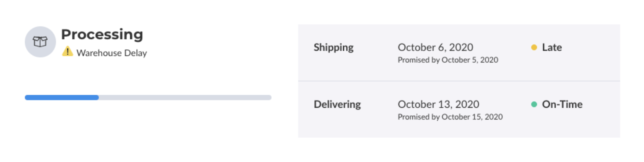Click the October 13, 2020 delivery date
This screenshot has width=644, height=162.
tap(438, 104)
